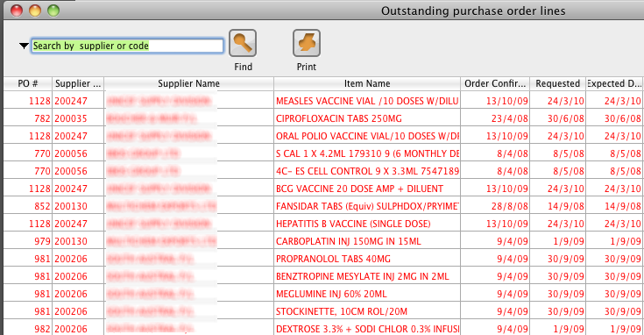Click the yellow minimize window button
The width and height of the screenshot is (644, 335).
coord(35,11)
